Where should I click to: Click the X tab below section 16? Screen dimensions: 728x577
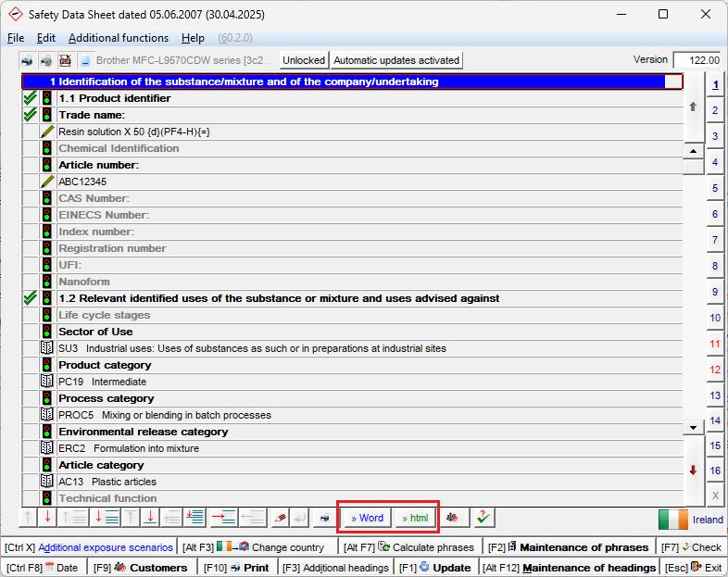[715, 495]
